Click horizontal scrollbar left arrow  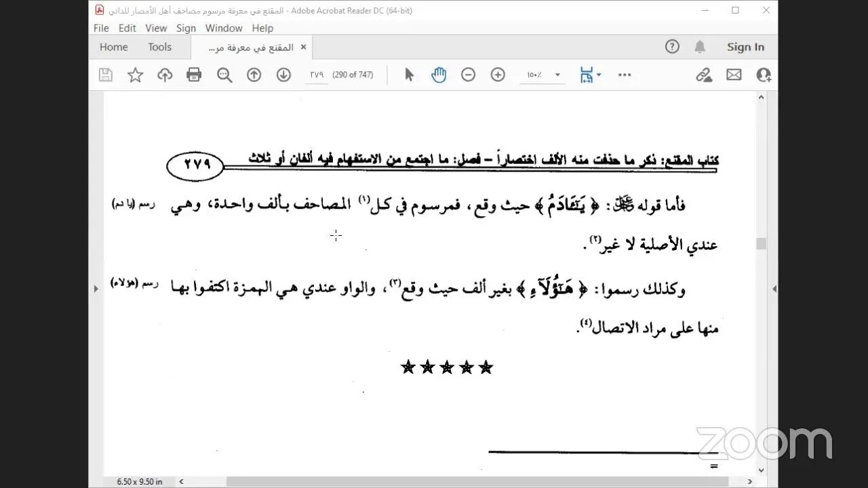click(x=181, y=481)
